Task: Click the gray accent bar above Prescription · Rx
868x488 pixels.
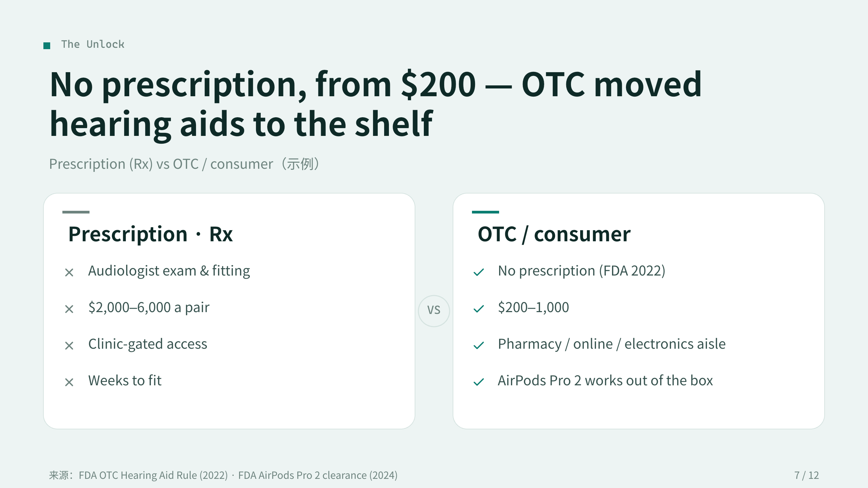Action: [76, 212]
